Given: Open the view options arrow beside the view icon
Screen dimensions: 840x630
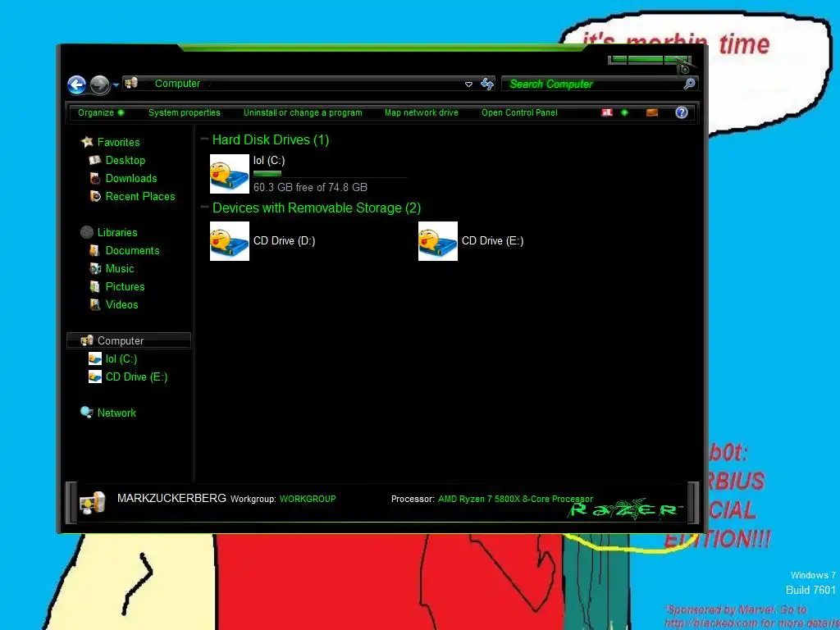Looking at the screenshot, I should 624,112.
